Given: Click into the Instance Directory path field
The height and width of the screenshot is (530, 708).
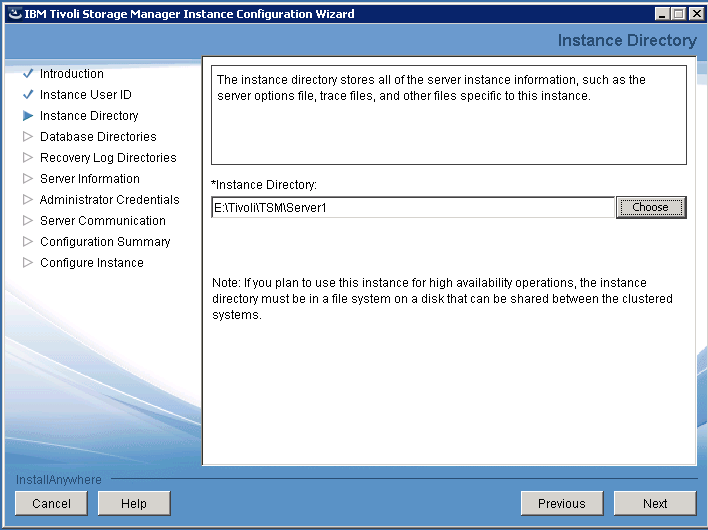Looking at the screenshot, I should pos(413,208).
